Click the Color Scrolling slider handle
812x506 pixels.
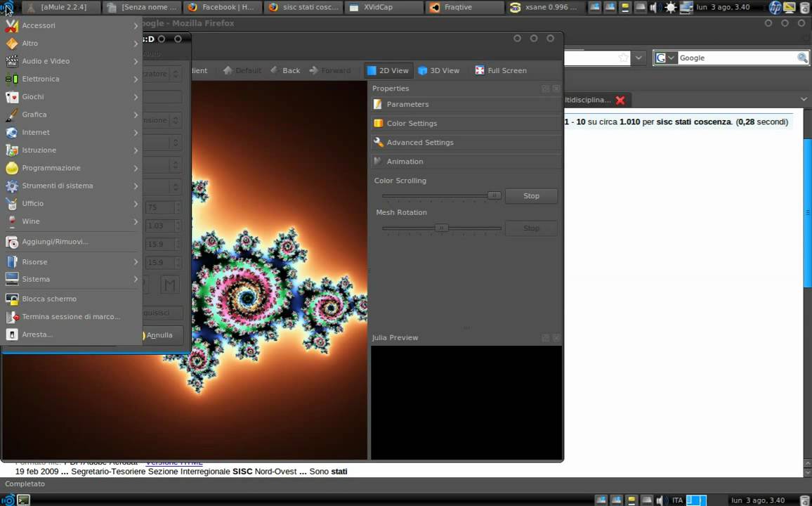point(494,195)
